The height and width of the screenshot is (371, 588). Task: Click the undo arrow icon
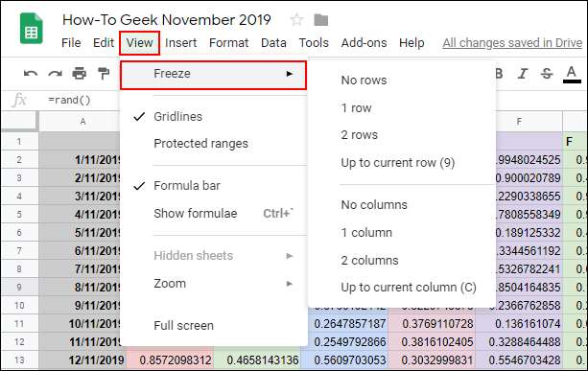click(x=31, y=74)
